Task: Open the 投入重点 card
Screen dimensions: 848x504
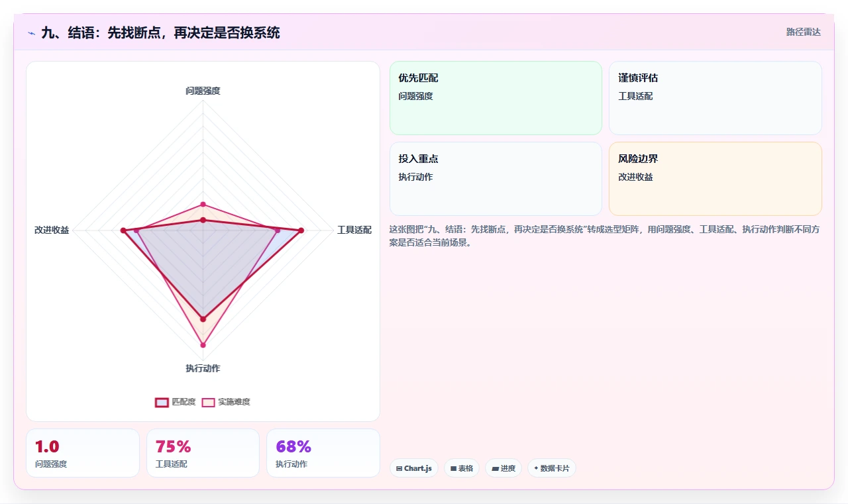Action: coord(496,179)
